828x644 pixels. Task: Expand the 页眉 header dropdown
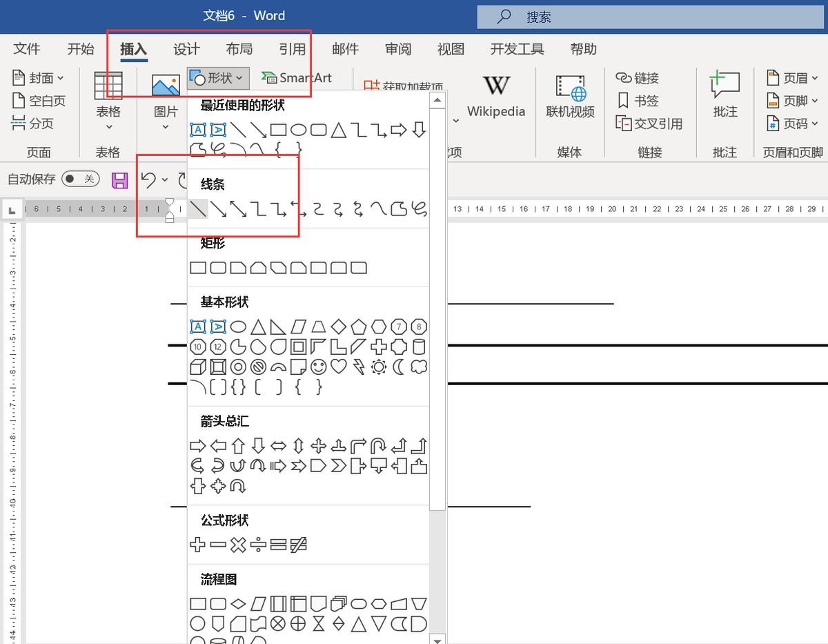tap(793, 78)
